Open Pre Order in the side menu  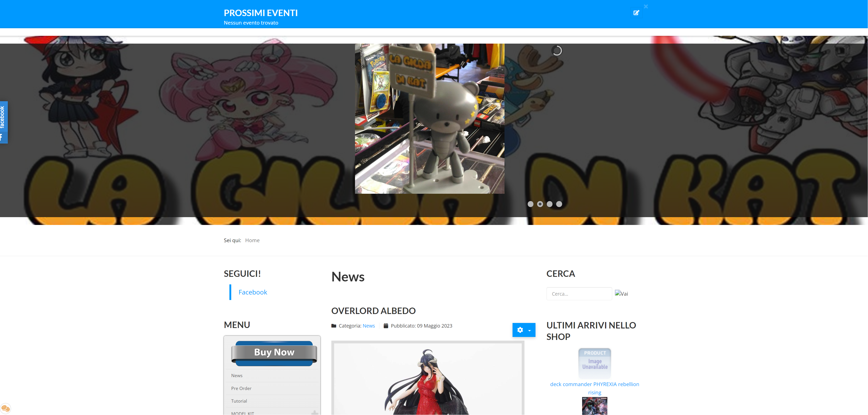click(x=241, y=388)
